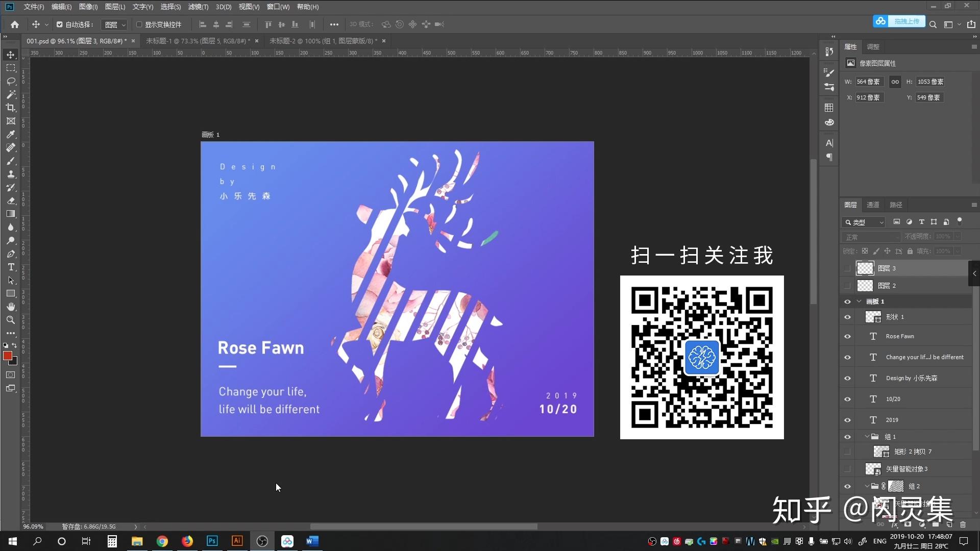Open the fill 100% dropdown arrow
Image resolution: width=980 pixels, height=551 pixels.
click(x=958, y=251)
